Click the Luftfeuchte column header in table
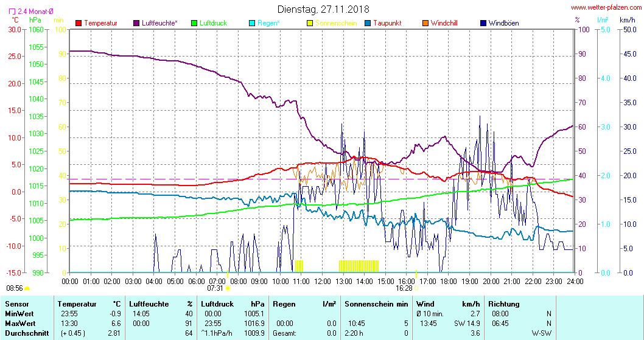 click(149, 304)
